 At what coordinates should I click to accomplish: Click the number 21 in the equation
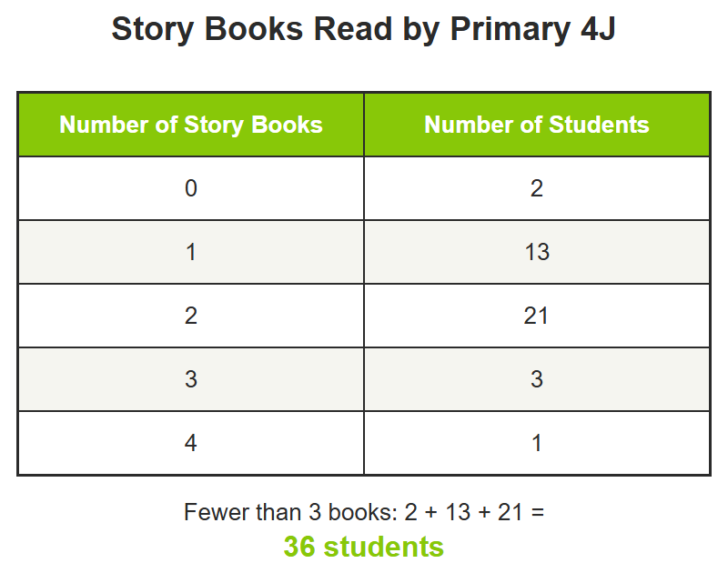click(510, 512)
